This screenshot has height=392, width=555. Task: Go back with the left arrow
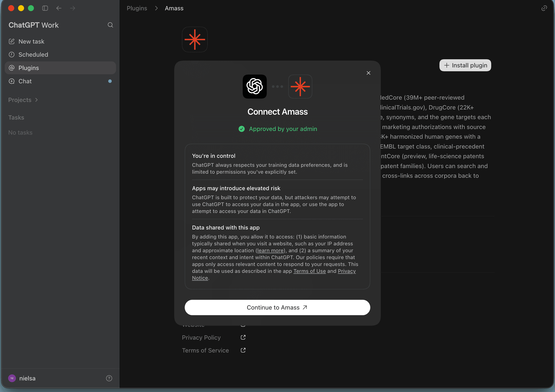(59, 8)
